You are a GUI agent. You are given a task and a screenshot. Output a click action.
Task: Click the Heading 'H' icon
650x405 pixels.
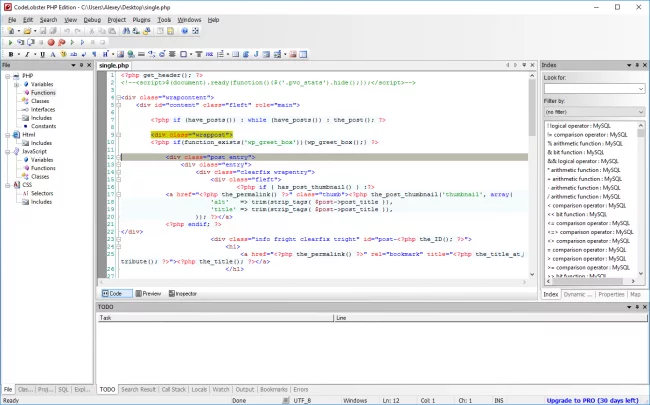105,54
